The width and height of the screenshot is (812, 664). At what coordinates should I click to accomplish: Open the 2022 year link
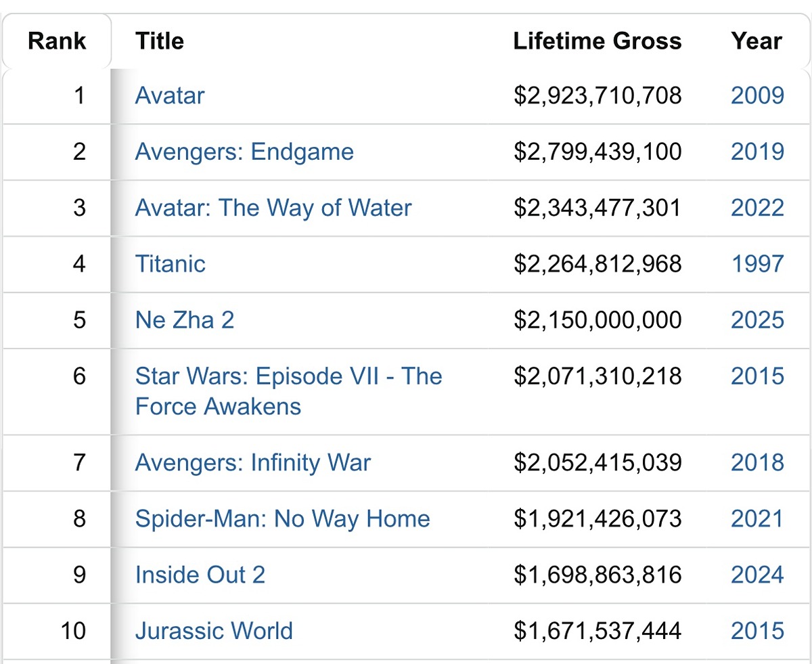pos(757,208)
